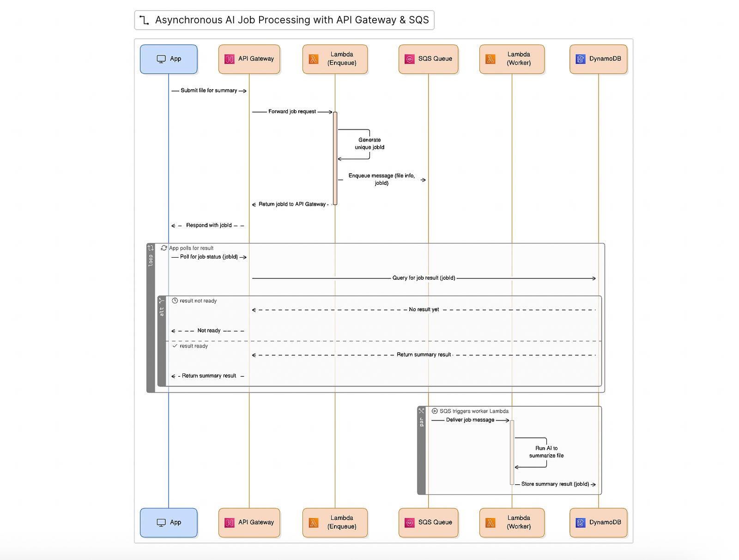Click the Lambda (Worker) icon at top
739x560 pixels.
(x=491, y=59)
